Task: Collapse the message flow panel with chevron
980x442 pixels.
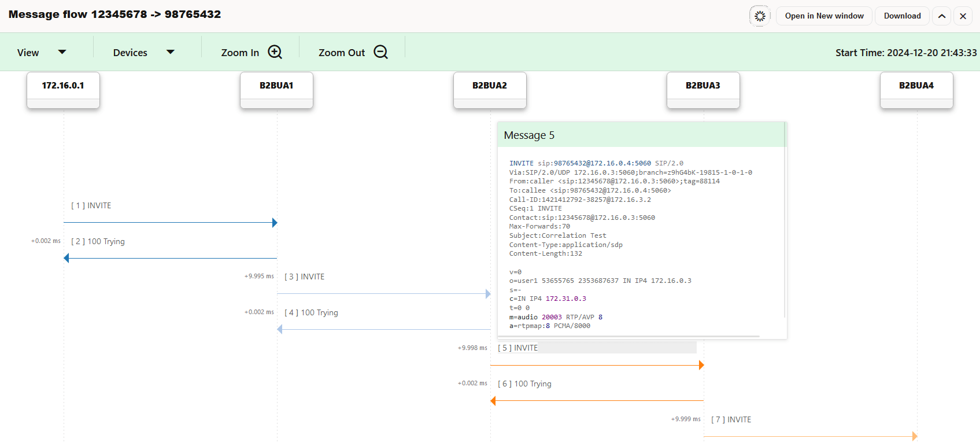Action: (x=942, y=16)
